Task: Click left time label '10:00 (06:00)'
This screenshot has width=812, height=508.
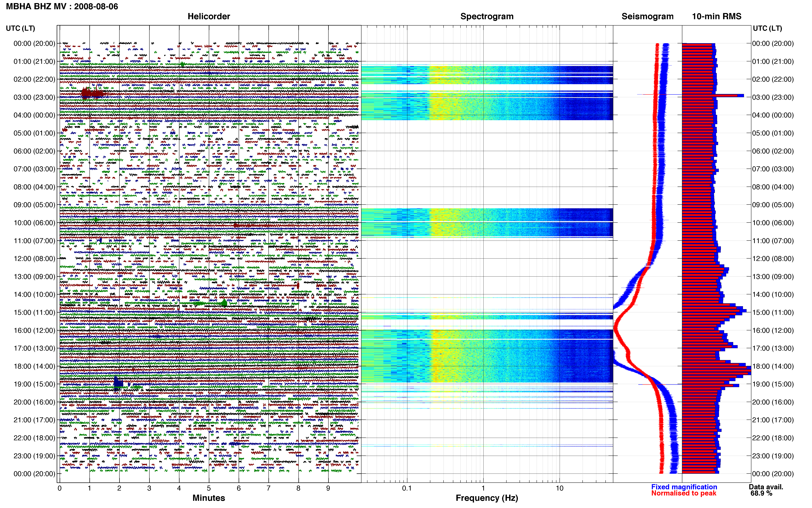Action: pos(34,223)
